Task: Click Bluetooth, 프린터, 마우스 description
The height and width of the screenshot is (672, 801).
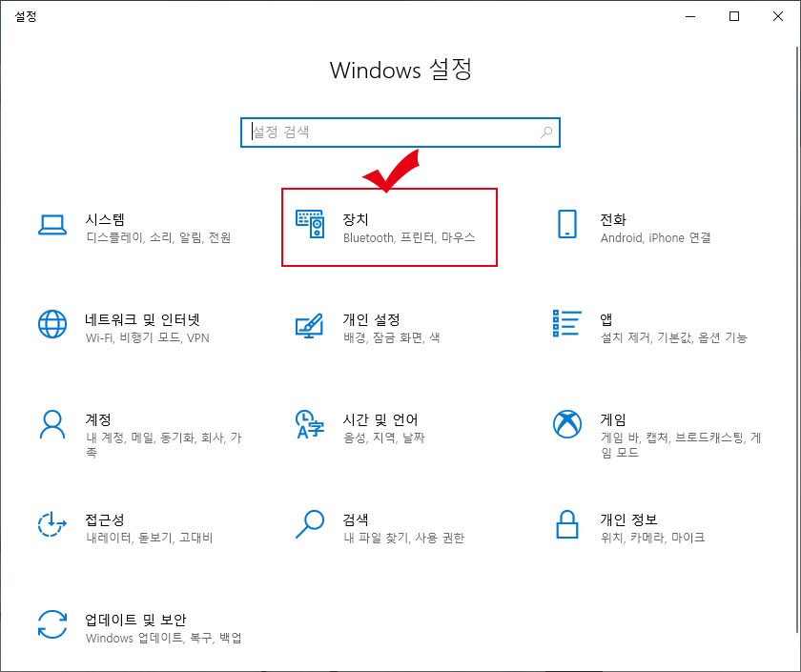Action: (409, 237)
